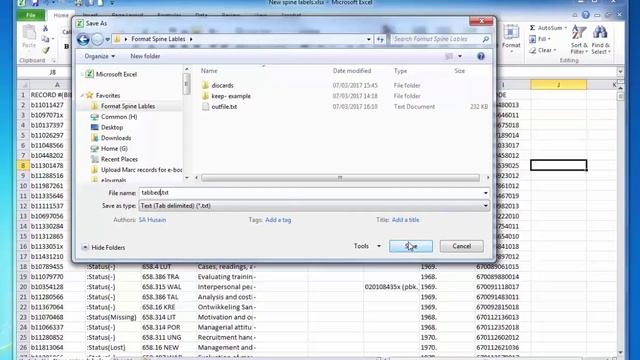Click the Save button
The image size is (640, 360).
411,246
